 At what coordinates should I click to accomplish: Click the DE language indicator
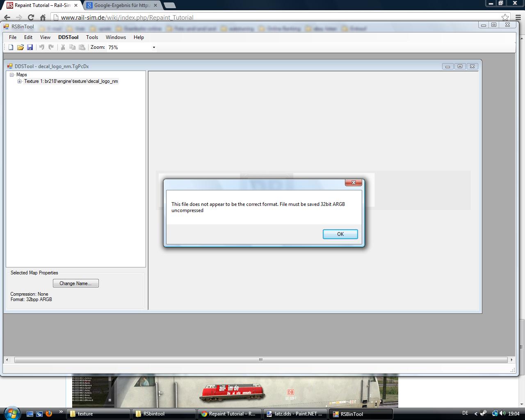465,413
